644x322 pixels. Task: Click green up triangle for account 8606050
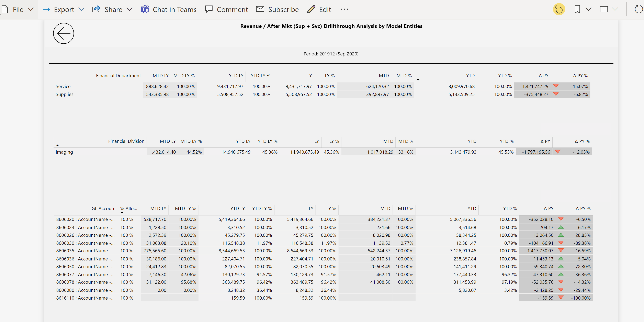click(x=561, y=266)
